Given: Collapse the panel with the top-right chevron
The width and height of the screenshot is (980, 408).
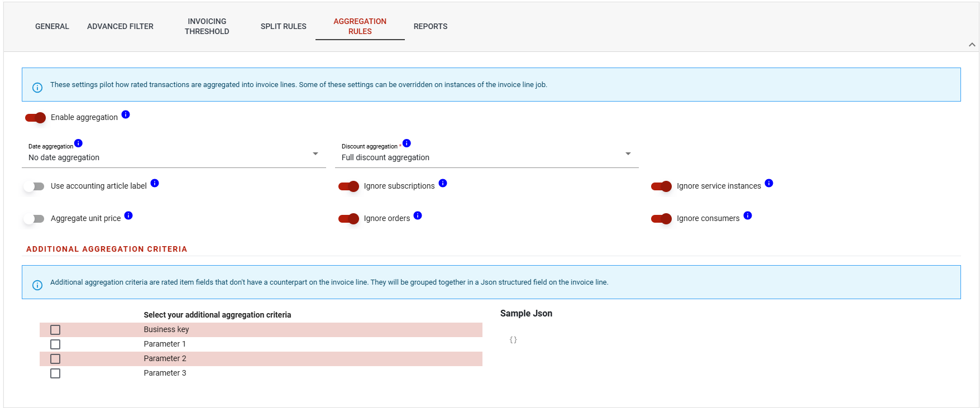Looking at the screenshot, I should [972, 45].
